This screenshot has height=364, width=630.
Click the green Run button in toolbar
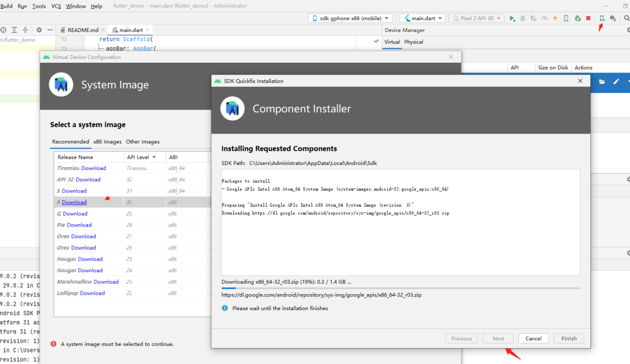[x=512, y=19]
